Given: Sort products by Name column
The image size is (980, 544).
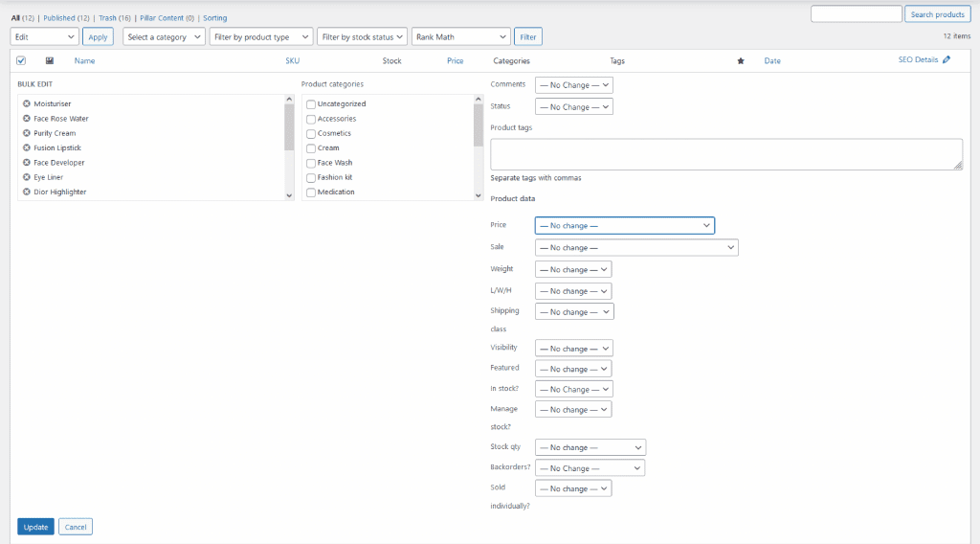Looking at the screenshot, I should click(x=84, y=60).
